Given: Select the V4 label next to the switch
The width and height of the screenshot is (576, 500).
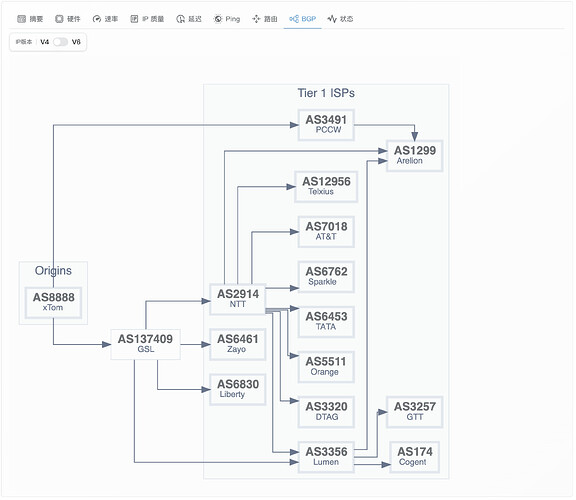Looking at the screenshot, I should 44,42.
